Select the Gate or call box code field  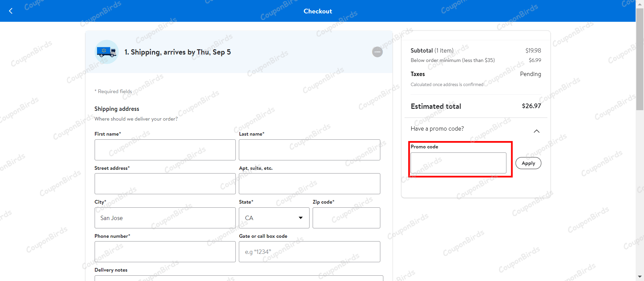tap(310, 252)
